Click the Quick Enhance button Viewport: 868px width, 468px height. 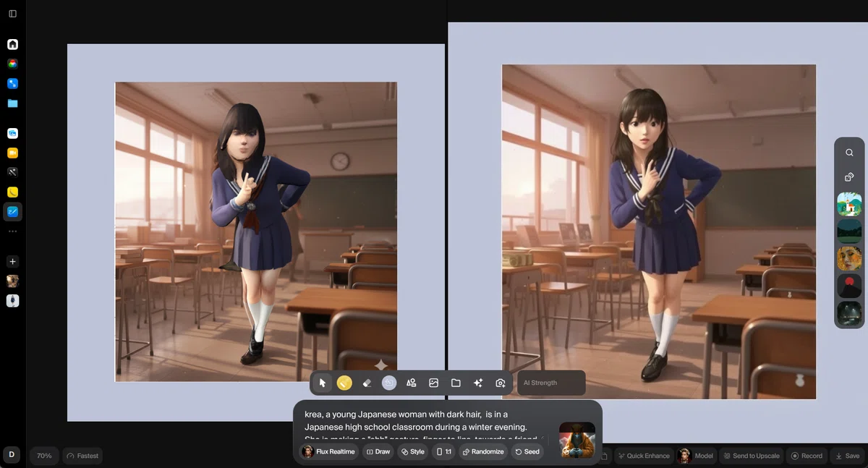[x=643, y=456]
